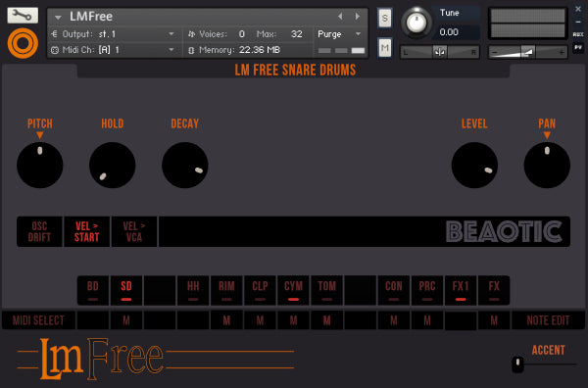Open NOTE EDIT mode

548,320
